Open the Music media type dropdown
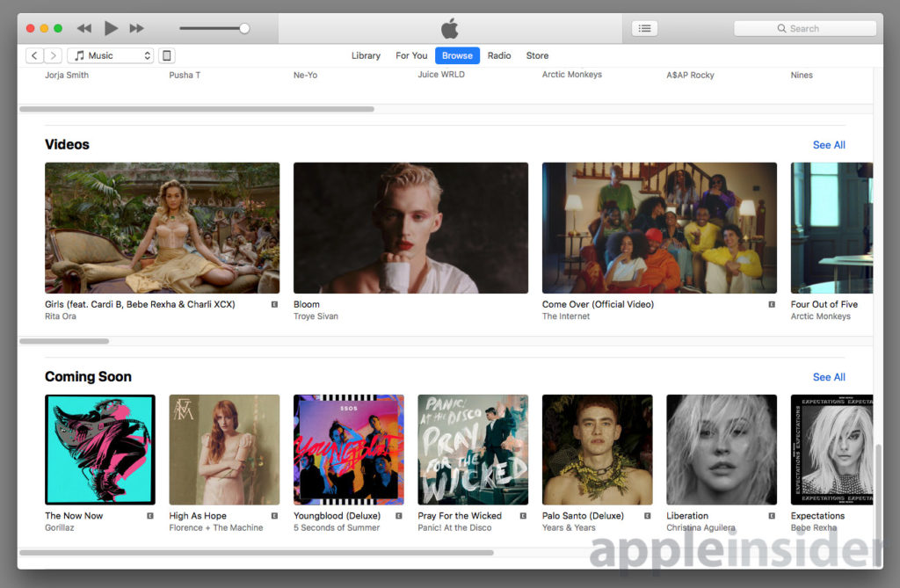This screenshot has height=588, width=900. pos(110,54)
